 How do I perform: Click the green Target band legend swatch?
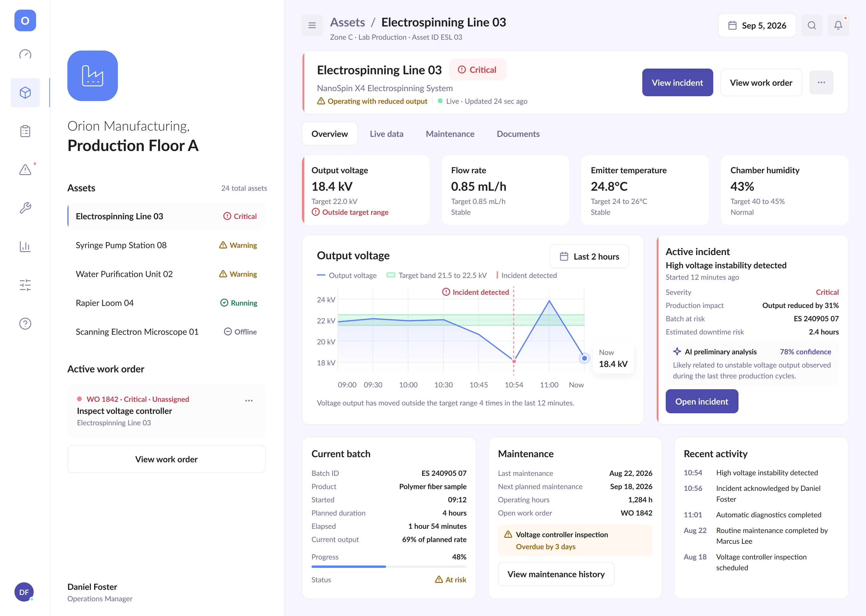click(391, 275)
